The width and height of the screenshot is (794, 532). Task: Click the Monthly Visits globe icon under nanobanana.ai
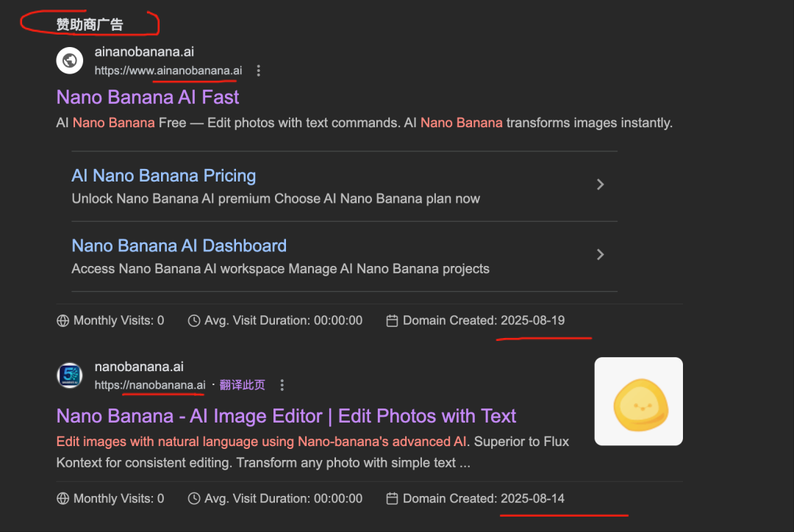63,498
